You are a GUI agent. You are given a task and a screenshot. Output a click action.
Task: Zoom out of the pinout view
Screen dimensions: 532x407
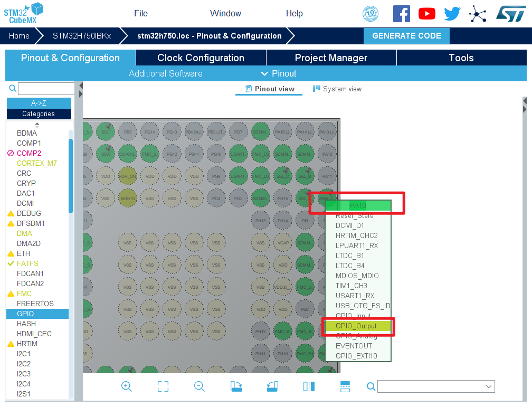click(199, 386)
